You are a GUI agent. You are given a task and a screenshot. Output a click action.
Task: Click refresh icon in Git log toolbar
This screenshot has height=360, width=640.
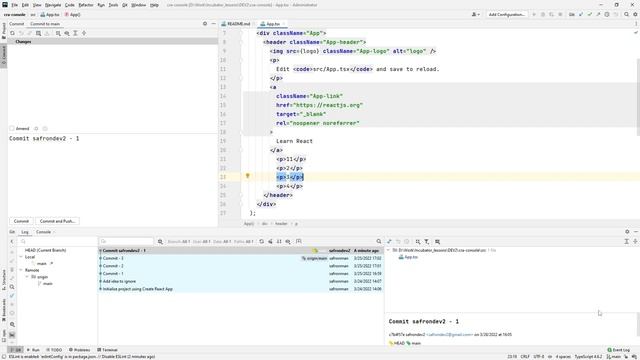[262, 242]
